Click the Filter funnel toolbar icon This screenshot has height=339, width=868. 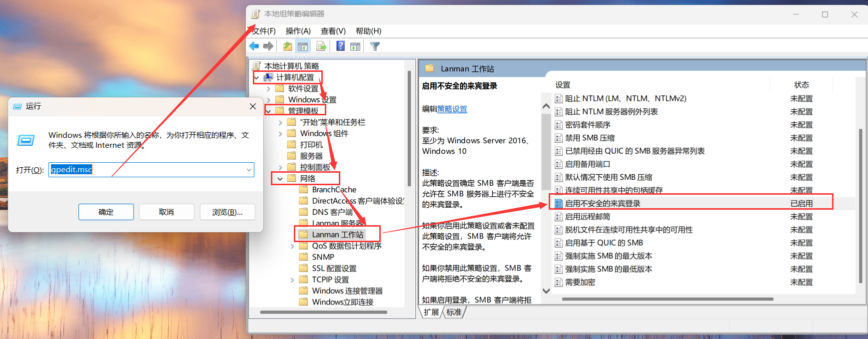point(375,46)
